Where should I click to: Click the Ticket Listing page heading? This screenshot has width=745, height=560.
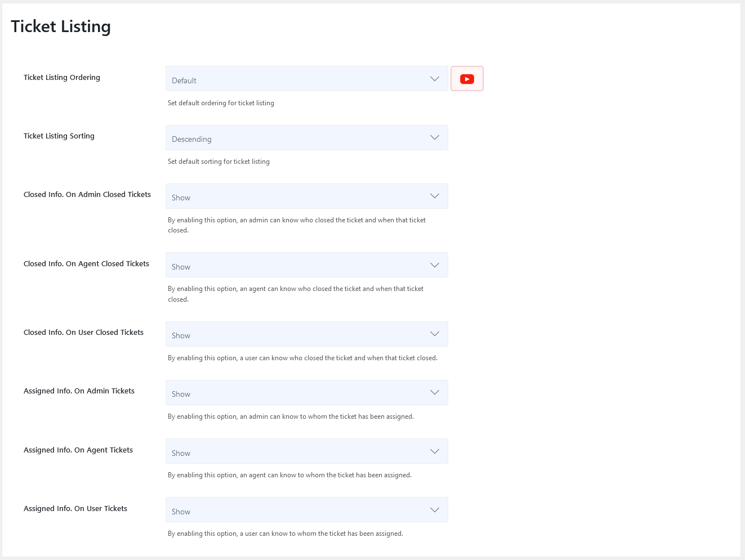pos(61,26)
